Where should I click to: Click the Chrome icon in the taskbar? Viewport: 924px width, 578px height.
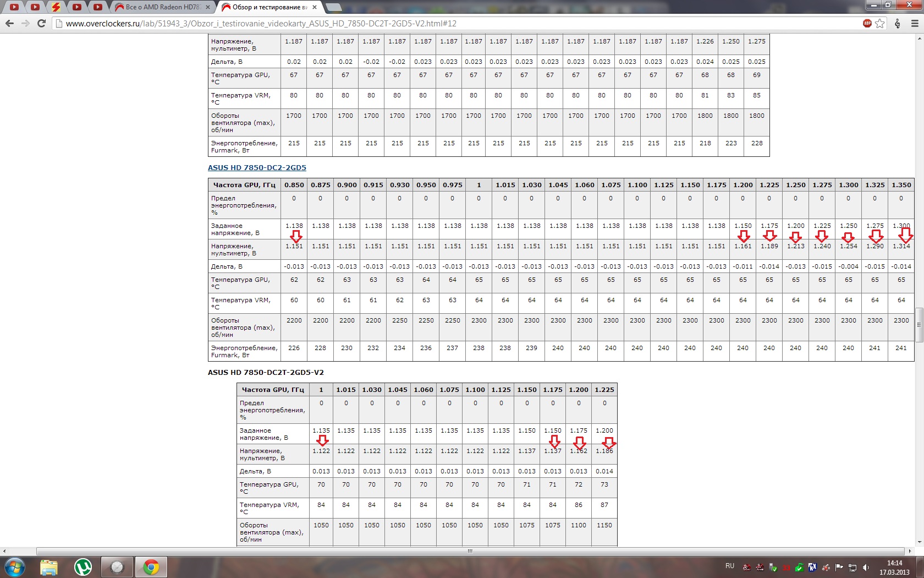[x=151, y=567]
